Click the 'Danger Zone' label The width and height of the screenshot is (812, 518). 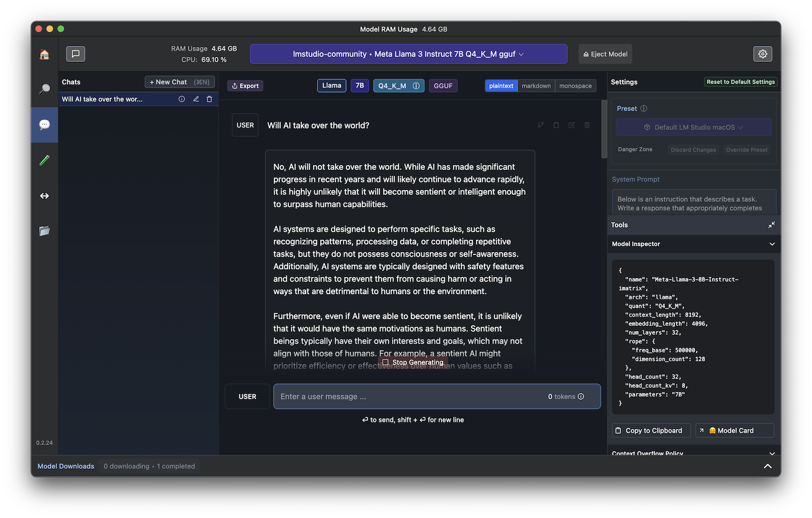point(635,149)
